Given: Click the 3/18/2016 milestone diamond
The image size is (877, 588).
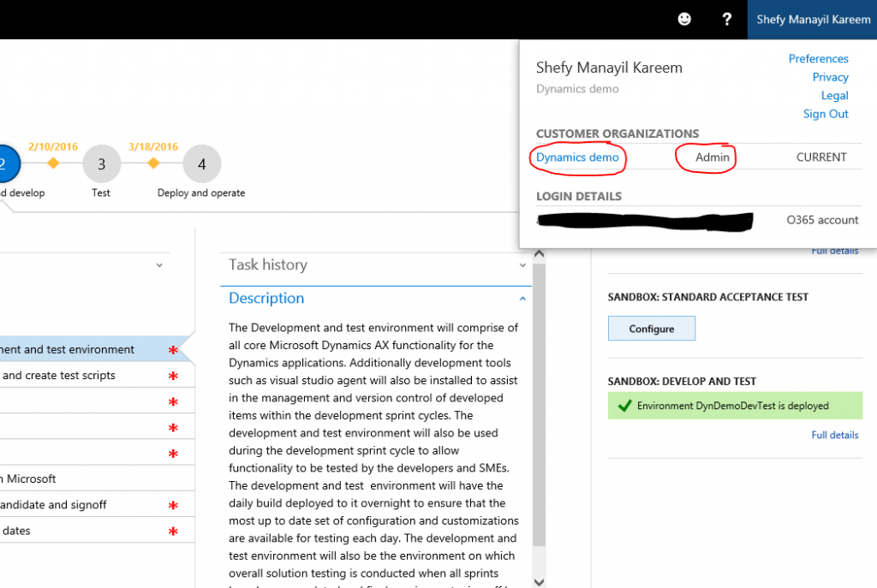Looking at the screenshot, I should tap(153, 163).
